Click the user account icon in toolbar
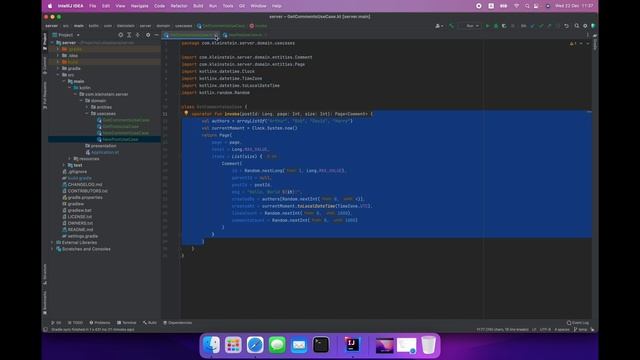640x360 pixels. point(439,26)
